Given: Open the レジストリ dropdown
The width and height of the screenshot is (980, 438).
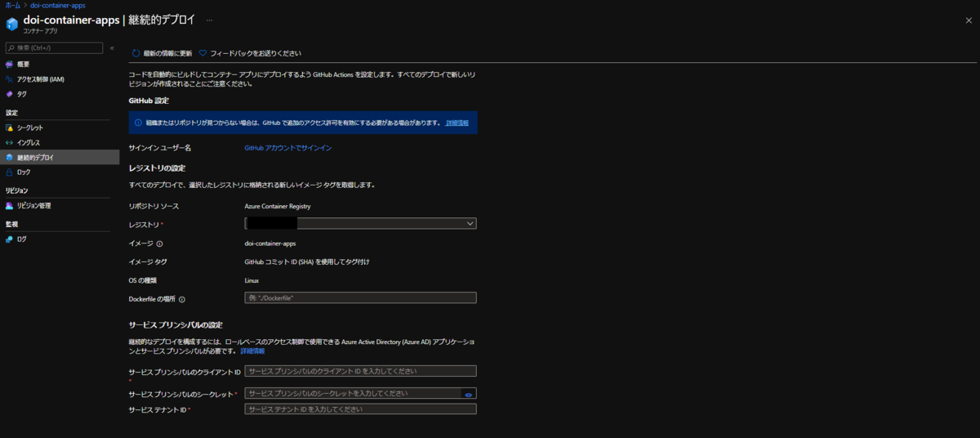Looking at the screenshot, I should tap(360, 223).
